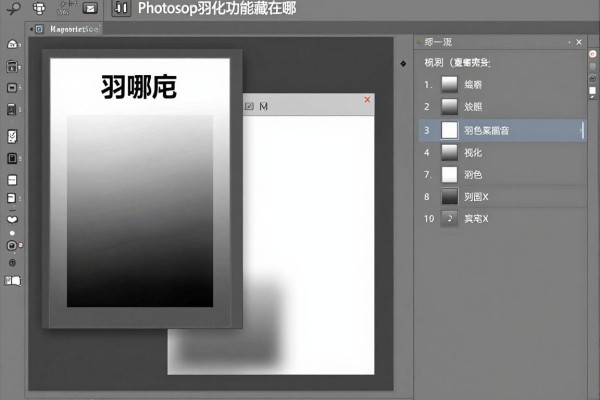The height and width of the screenshot is (400, 600).
Task: Select the gradient thumbnail in row 1
Action: (x=449, y=85)
